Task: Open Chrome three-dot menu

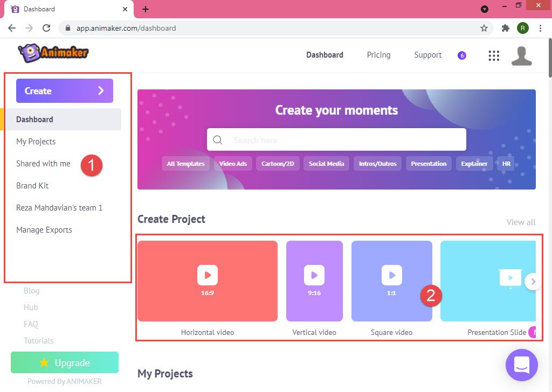Action: (540, 28)
